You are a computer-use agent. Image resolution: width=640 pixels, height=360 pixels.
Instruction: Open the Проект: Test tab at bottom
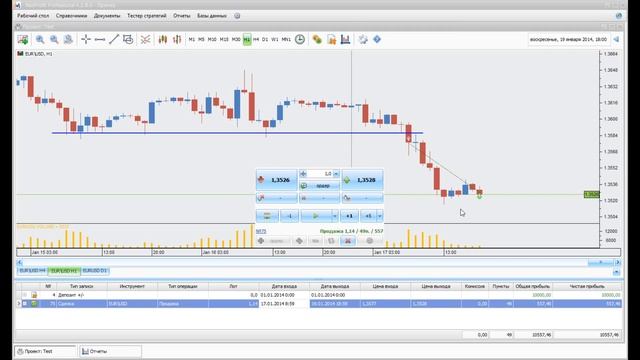click(45, 351)
